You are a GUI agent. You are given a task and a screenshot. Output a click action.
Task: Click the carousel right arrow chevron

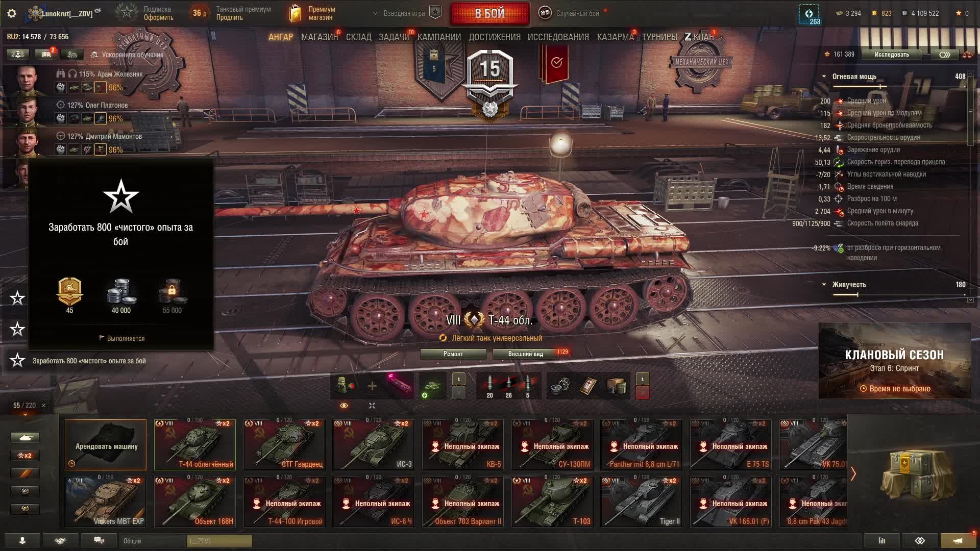tap(853, 473)
